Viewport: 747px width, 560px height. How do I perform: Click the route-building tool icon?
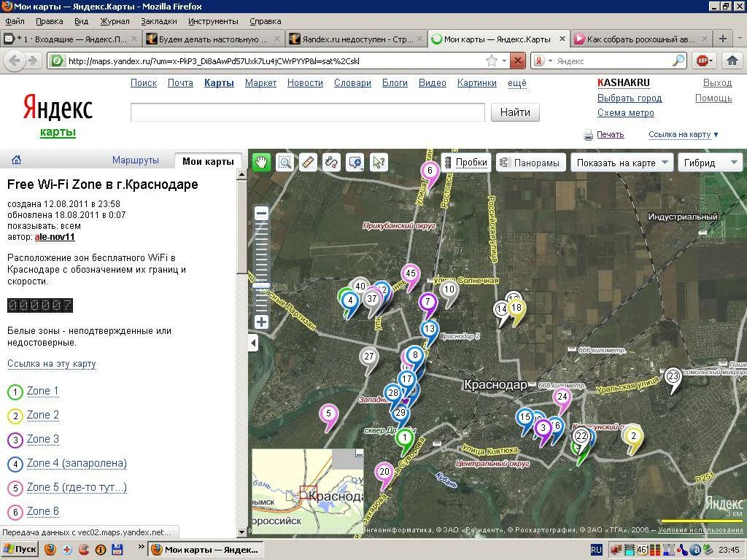tap(331, 163)
